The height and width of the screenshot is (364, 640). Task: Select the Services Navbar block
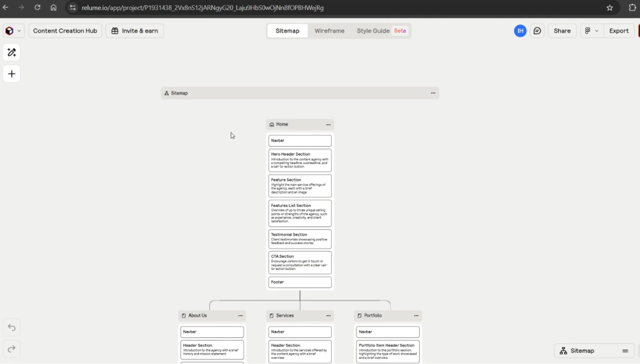(300, 332)
